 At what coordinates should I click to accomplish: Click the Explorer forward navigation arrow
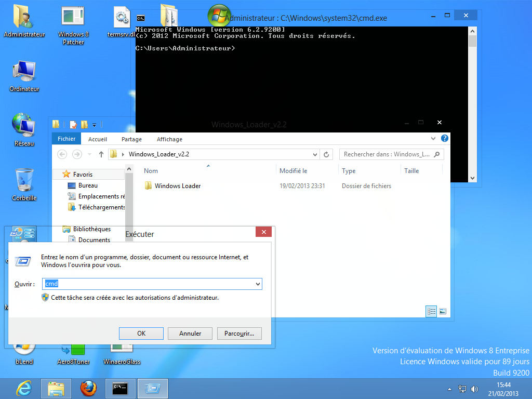point(77,154)
